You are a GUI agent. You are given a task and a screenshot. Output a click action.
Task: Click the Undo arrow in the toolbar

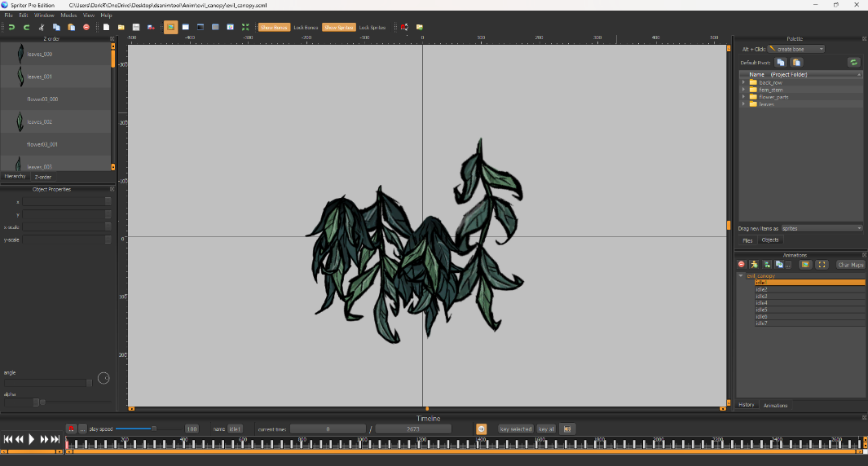(x=11, y=27)
